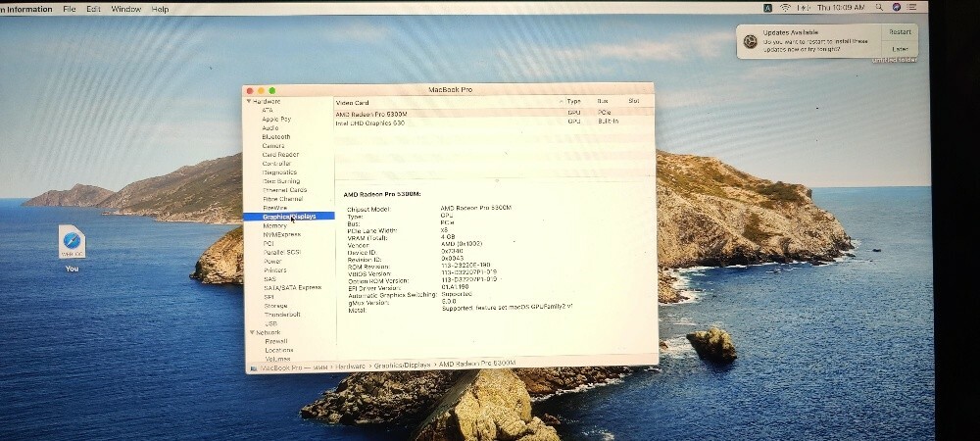Select the AMD Radeon Pro 5300M row
This screenshot has width=980, height=441.
494,114
